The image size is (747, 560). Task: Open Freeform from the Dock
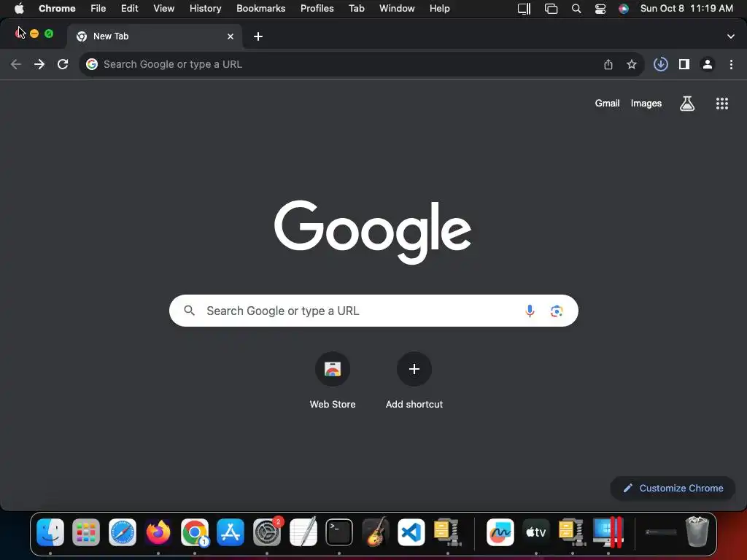tap(500, 532)
